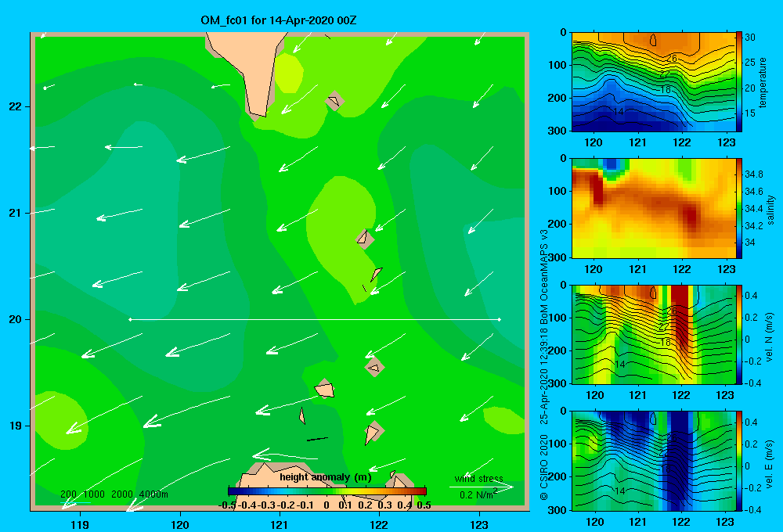Click the main map longitude label 123

tap(479, 524)
